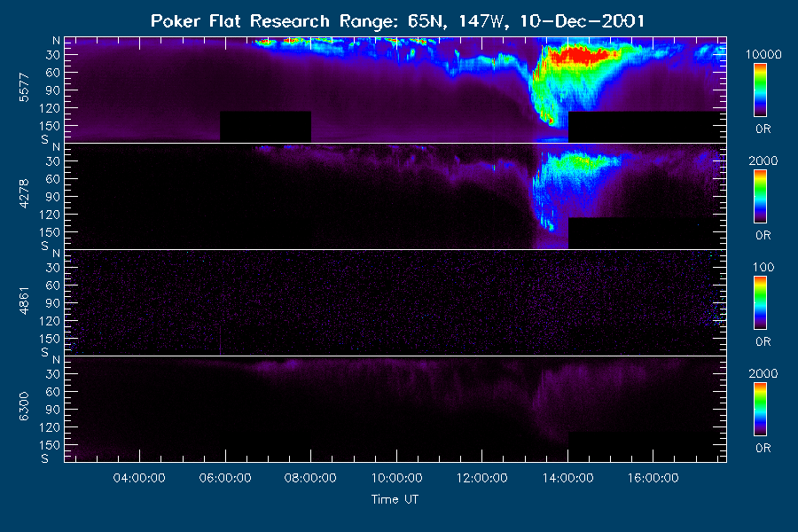Click the black data gap near 07:00 in 5577 panel
798x532 pixels.
[265, 126]
